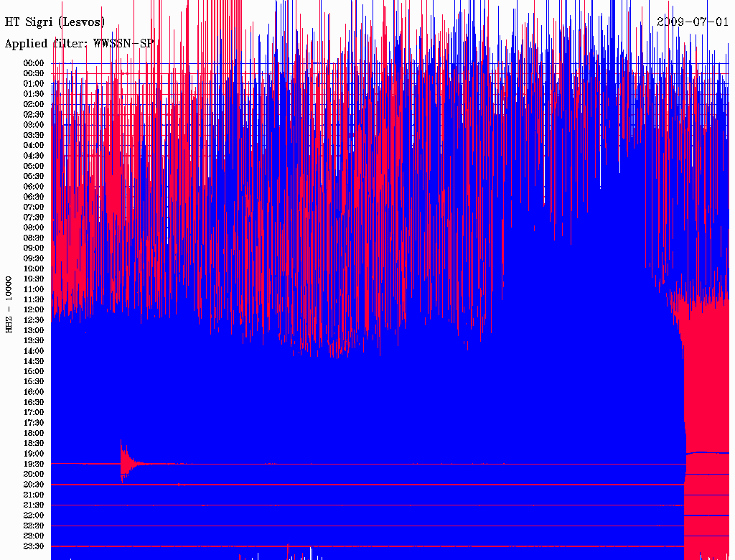Click the 05:00 time label
The height and width of the screenshot is (560, 735).
tap(34, 166)
